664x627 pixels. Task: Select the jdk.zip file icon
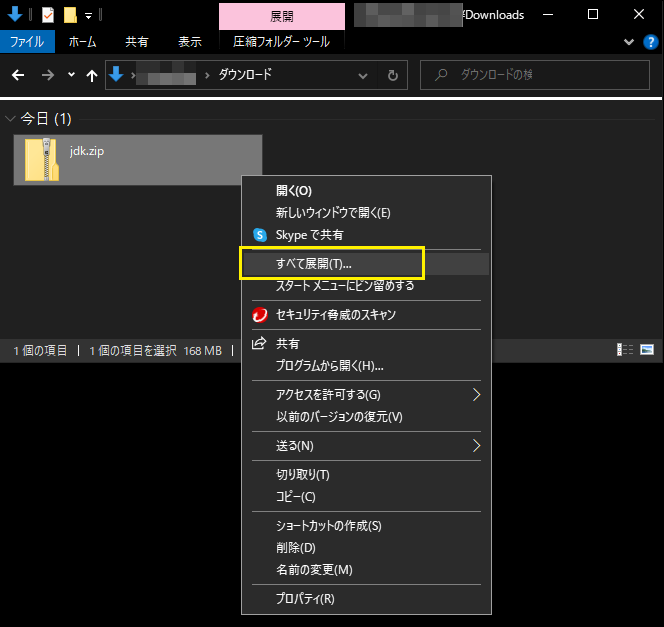42,160
